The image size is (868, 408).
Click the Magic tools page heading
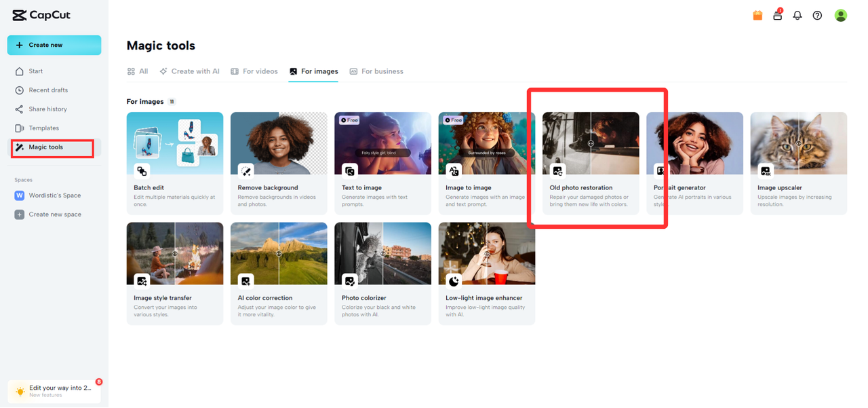(161, 45)
